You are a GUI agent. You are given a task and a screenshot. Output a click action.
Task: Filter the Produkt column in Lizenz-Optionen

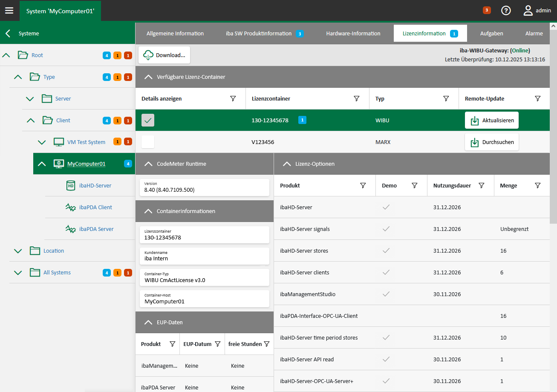363,185
